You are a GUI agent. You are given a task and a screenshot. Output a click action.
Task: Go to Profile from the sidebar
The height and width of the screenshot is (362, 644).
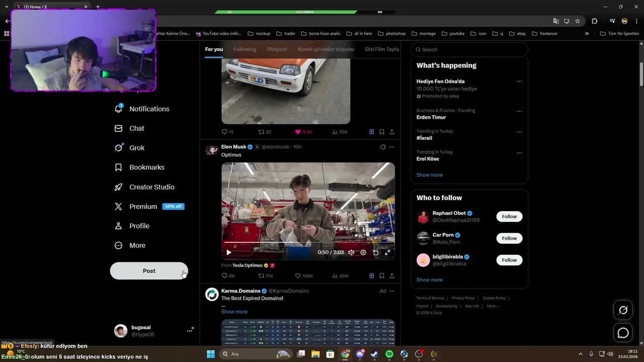132,226
